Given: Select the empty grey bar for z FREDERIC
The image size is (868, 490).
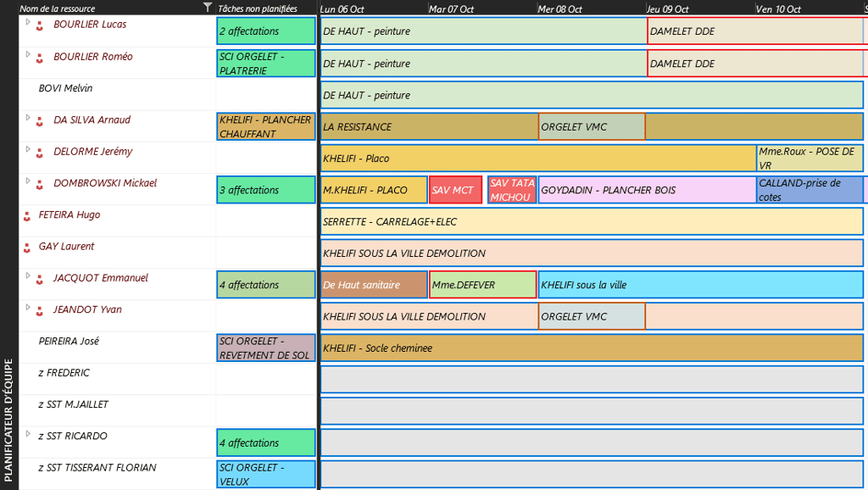Looking at the screenshot, I should pyautogui.click(x=592, y=379).
